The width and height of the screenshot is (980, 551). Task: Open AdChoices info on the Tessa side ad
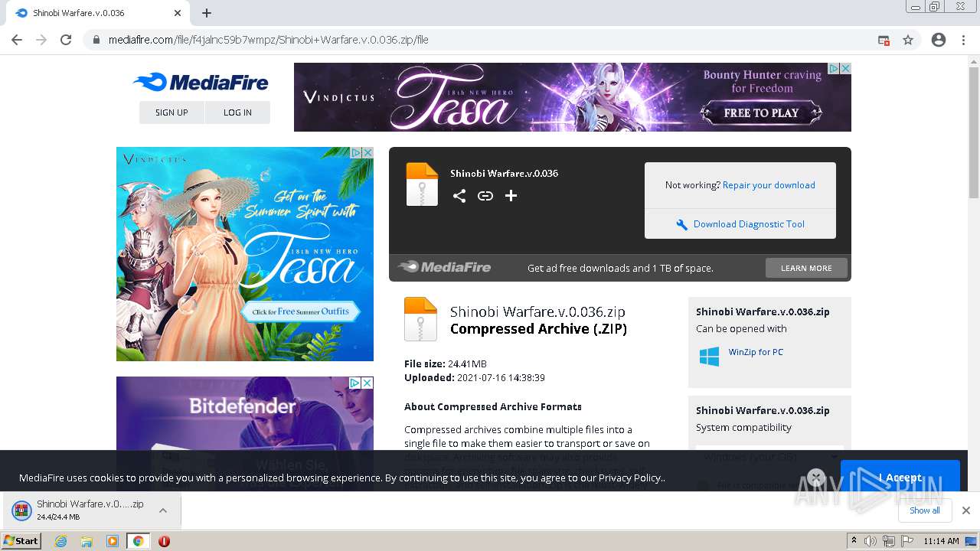356,152
